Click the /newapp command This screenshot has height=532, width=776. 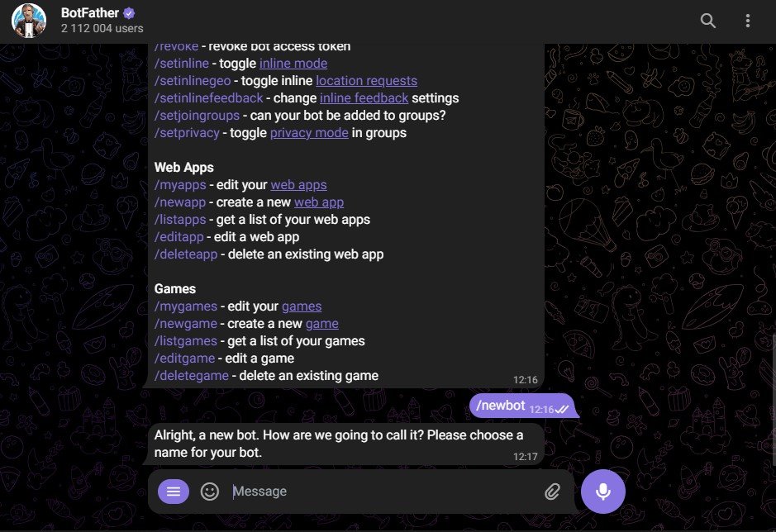coord(181,202)
